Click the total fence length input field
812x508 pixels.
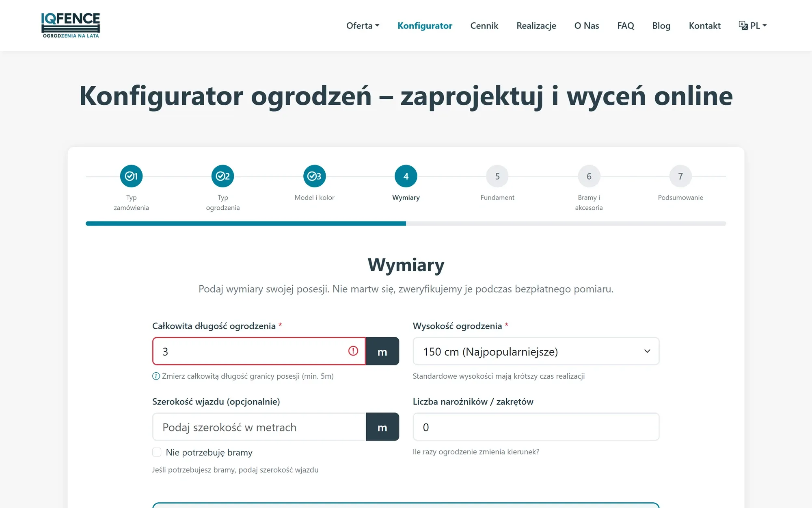coord(259,351)
